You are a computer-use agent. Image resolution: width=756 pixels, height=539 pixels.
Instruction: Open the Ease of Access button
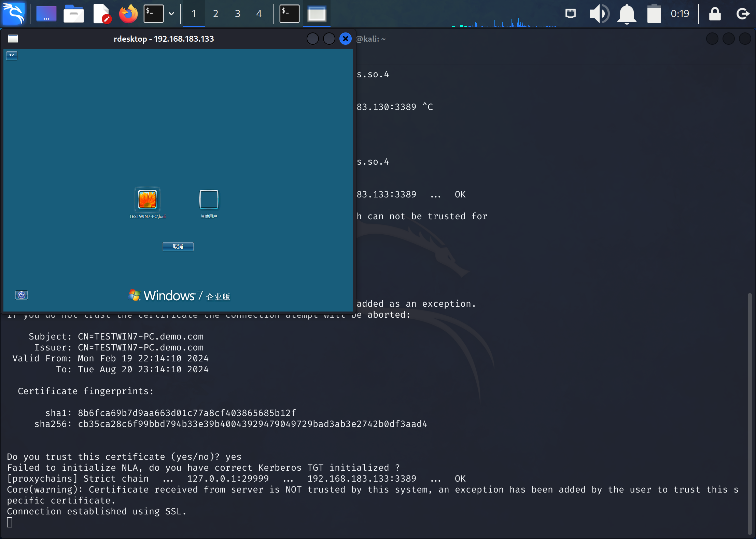tap(22, 295)
